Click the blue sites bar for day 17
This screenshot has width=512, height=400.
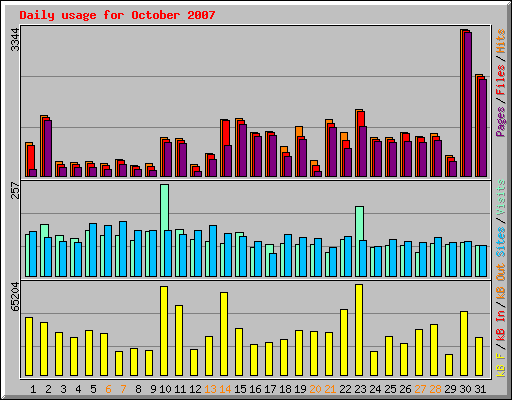click(273, 265)
